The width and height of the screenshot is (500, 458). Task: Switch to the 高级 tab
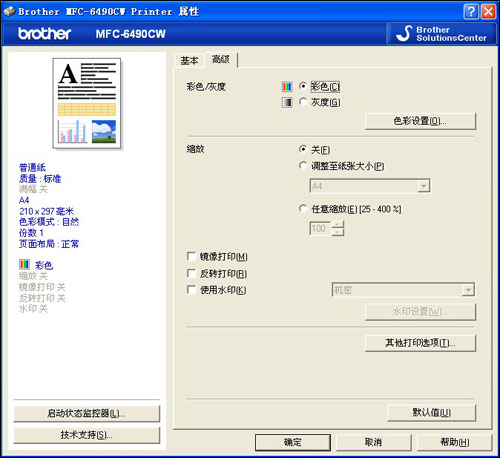[221, 60]
